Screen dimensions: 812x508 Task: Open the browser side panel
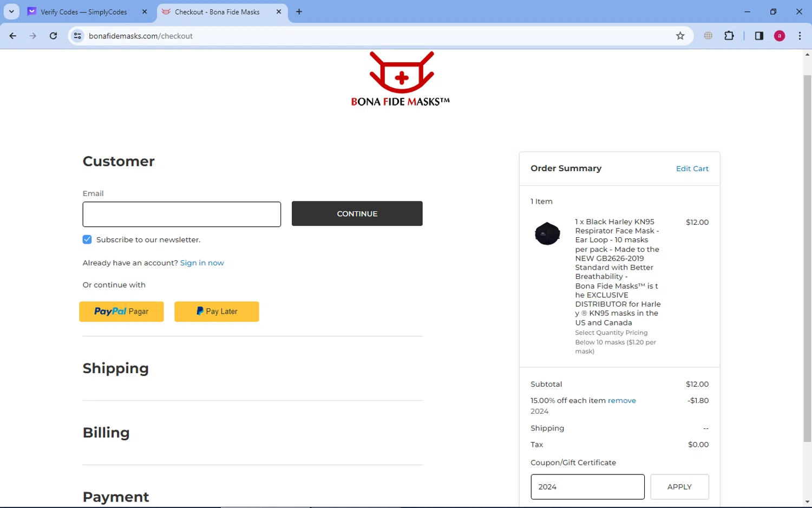click(759, 36)
